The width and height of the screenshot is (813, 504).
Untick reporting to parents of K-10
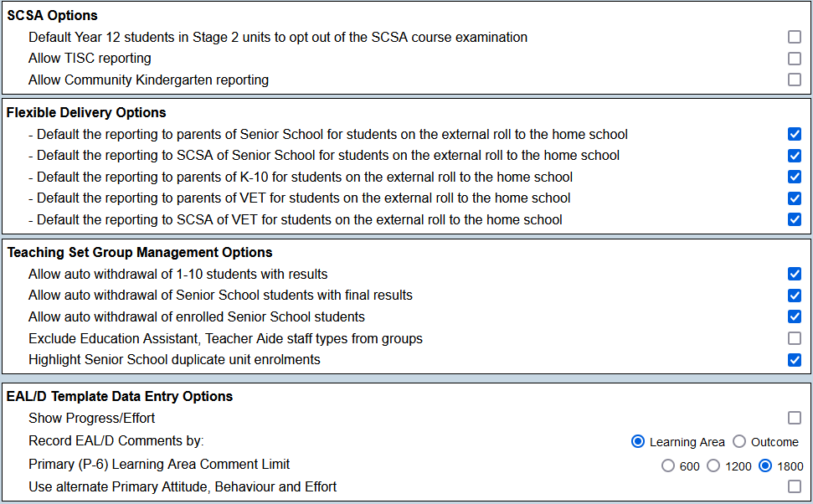[x=795, y=177]
